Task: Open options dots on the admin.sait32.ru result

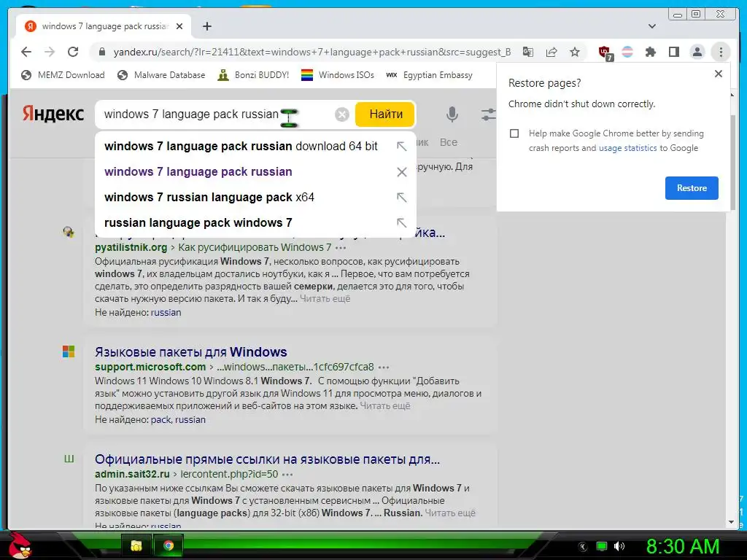Action: point(287,474)
